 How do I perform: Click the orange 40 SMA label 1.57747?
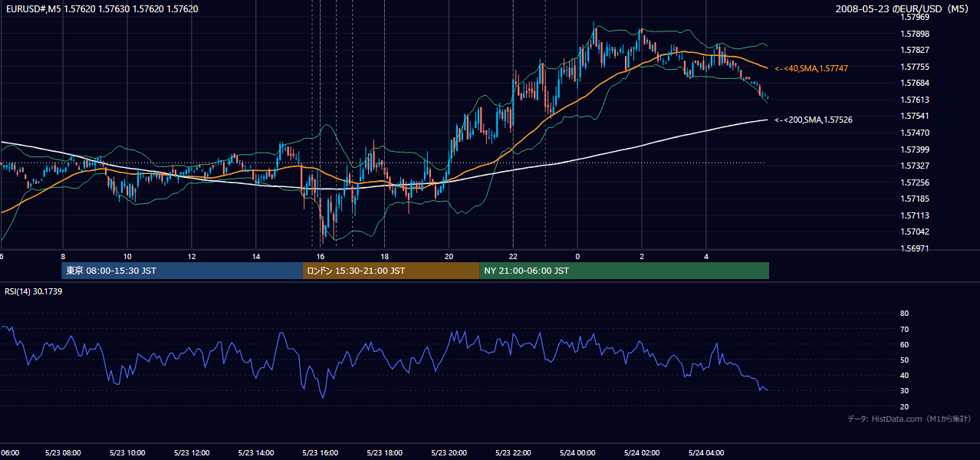811,69
